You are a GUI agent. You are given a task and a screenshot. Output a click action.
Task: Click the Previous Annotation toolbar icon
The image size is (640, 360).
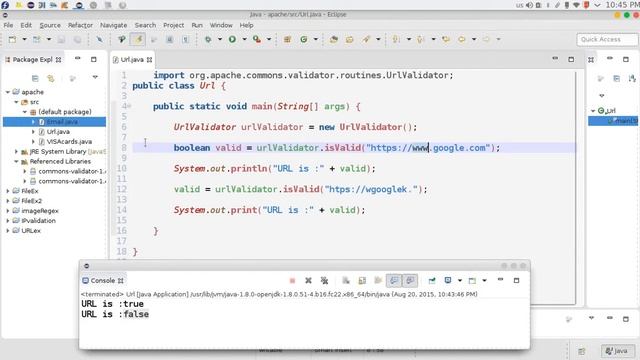click(420, 40)
